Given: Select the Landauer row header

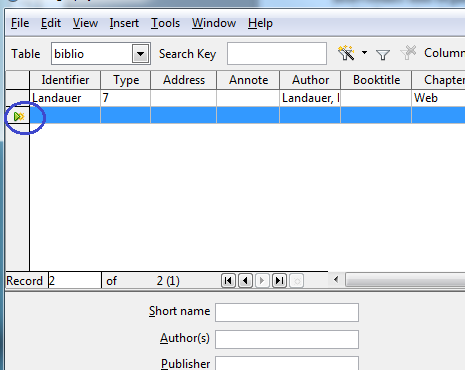Looking at the screenshot, I should point(18,98).
